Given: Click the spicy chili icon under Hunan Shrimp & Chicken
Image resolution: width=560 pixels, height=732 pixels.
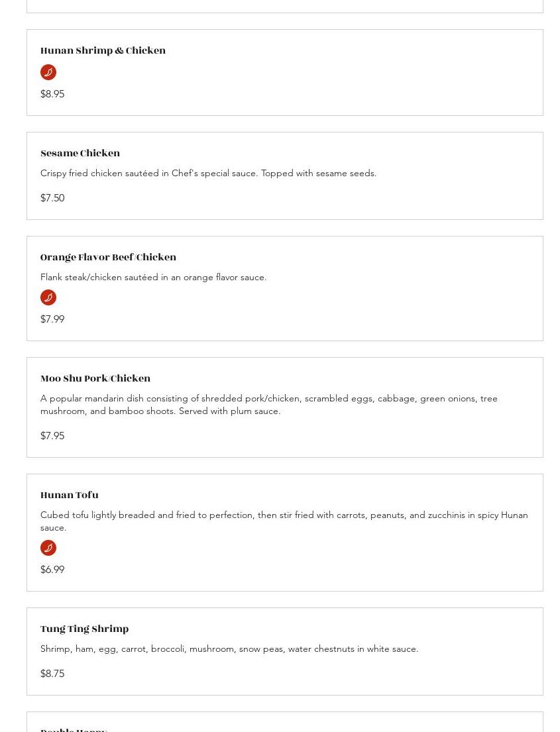Looking at the screenshot, I should (48, 72).
